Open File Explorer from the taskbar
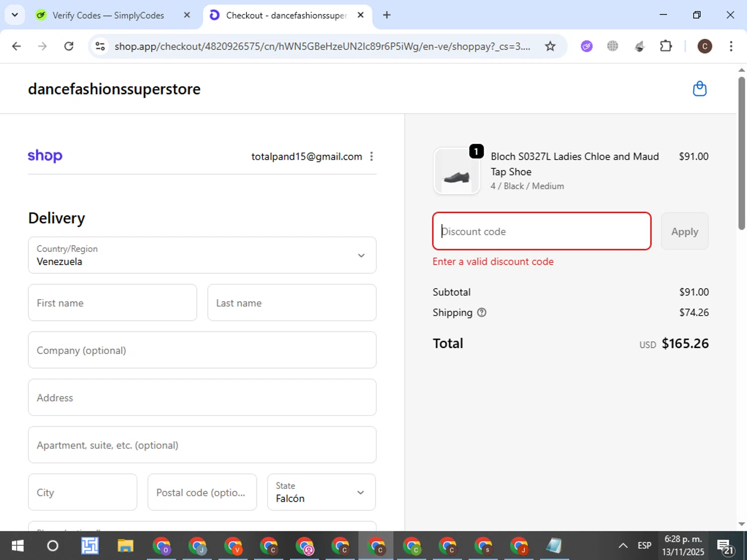 (x=125, y=546)
